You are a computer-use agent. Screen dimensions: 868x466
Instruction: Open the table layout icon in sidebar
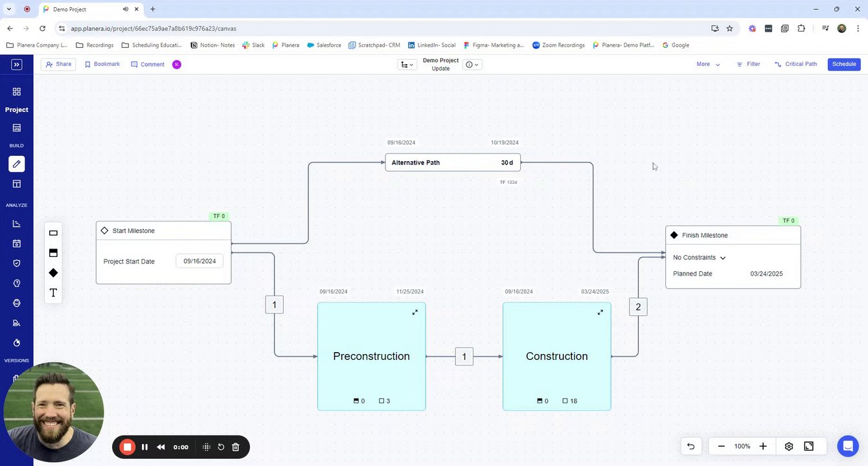17,184
